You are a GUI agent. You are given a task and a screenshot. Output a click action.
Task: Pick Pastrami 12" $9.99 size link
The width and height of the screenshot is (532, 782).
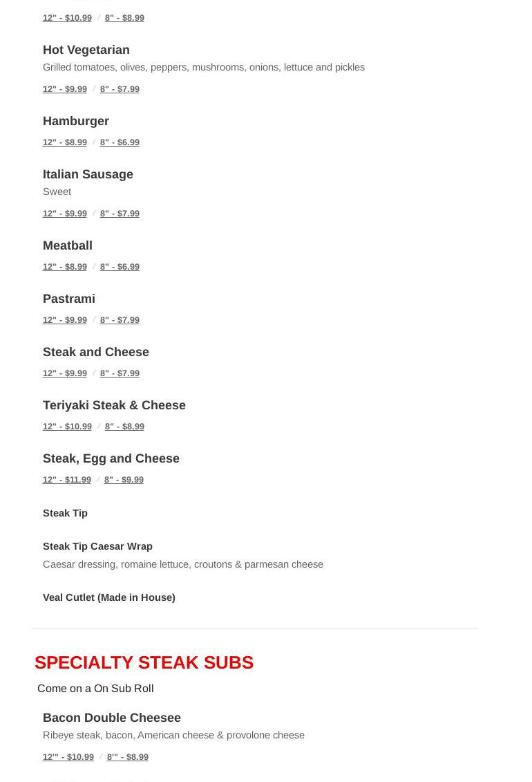pos(65,320)
